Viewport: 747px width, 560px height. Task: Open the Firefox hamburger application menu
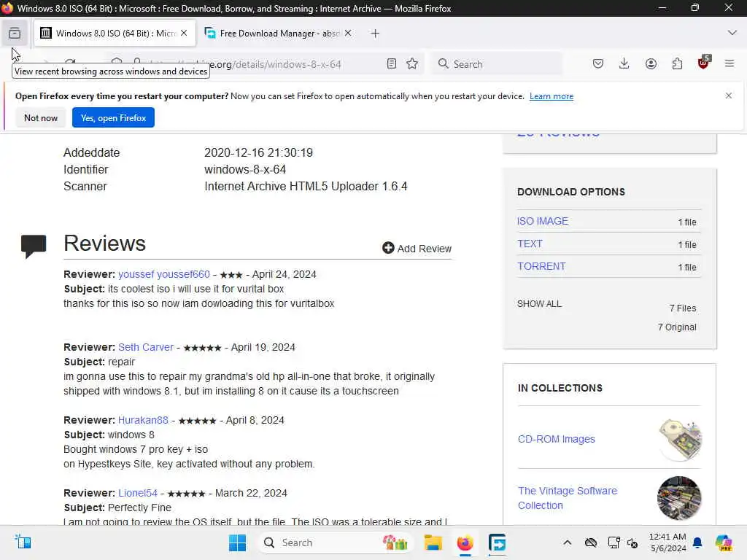729,63
